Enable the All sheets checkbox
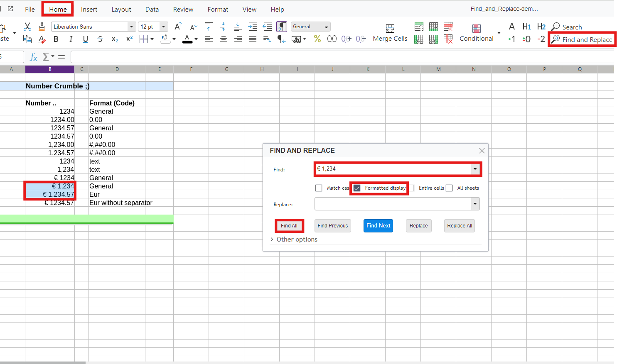The height and width of the screenshot is (364, 617). [449, 188]
